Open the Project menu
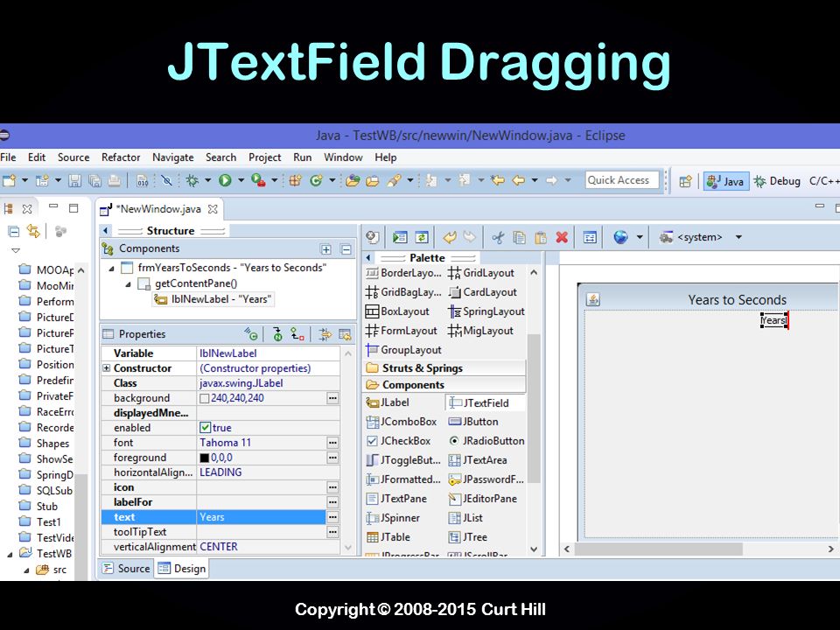840x630 pixels. (264, 157)
